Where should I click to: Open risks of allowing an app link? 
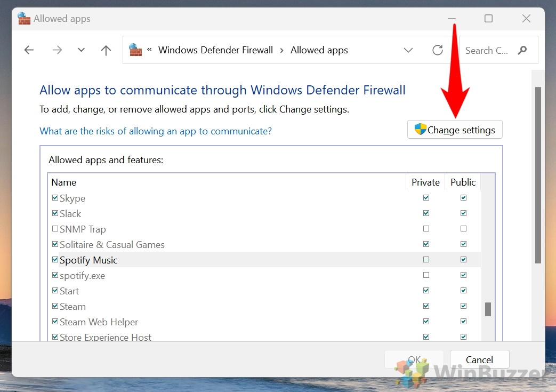point(156,131)
